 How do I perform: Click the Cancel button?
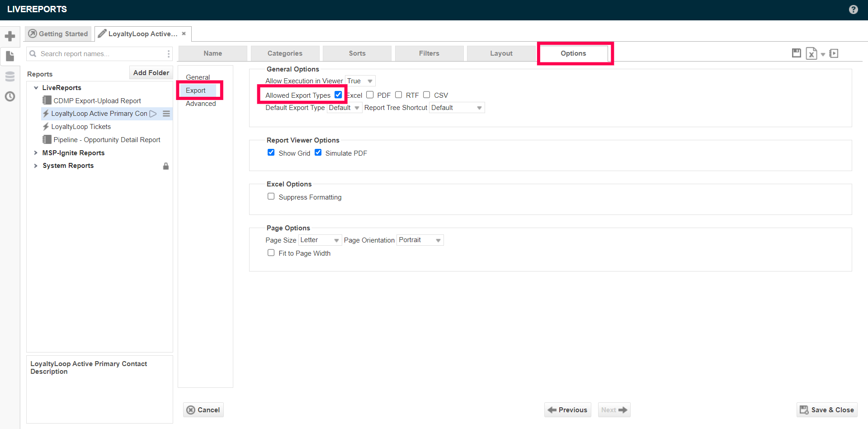pos(203,410)
